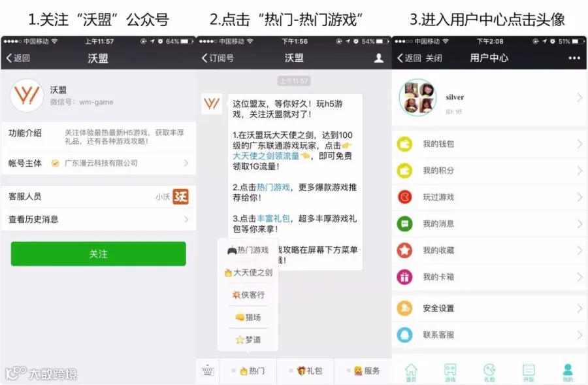Screen dimensions: 588x385
Task: Open 查看历史消息 history row
Action: point(98,219)
